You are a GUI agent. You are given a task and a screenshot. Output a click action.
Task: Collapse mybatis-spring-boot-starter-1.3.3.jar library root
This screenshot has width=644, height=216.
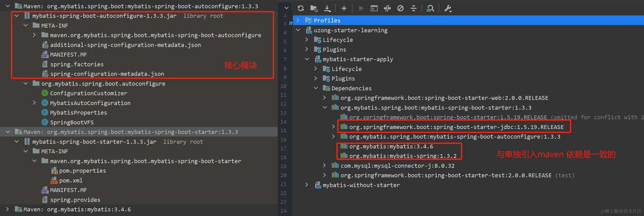point(16,141)
